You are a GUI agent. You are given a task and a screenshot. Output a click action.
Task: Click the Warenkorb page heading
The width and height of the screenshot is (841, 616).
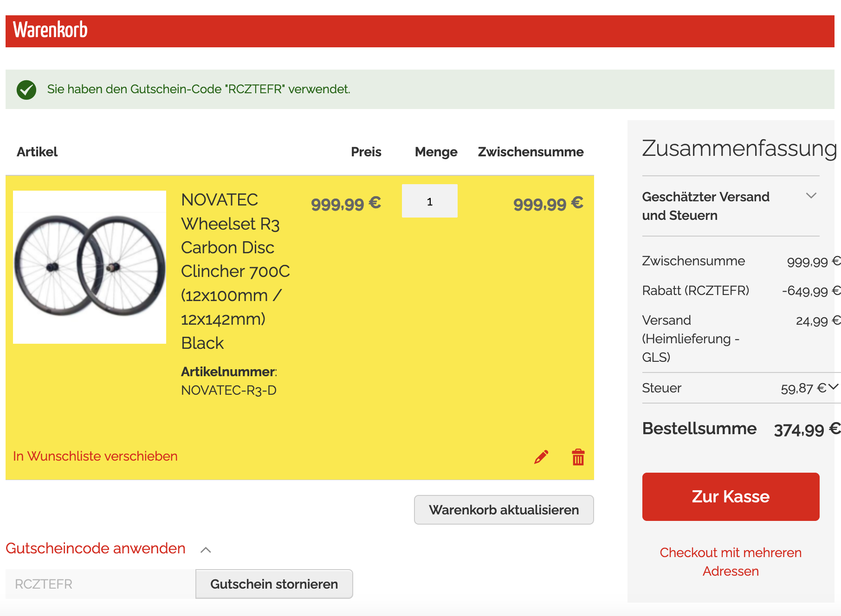[x=50, y=30]
